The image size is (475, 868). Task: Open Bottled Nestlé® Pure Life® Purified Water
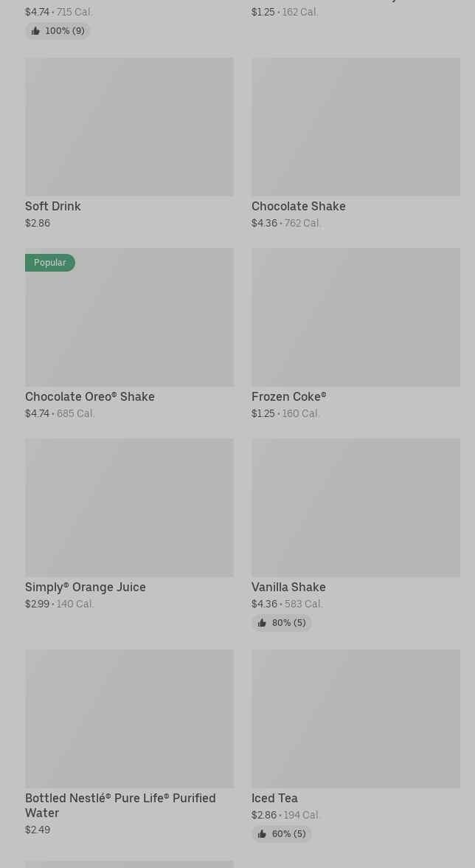pyautogui.click(x=120, y=805)
